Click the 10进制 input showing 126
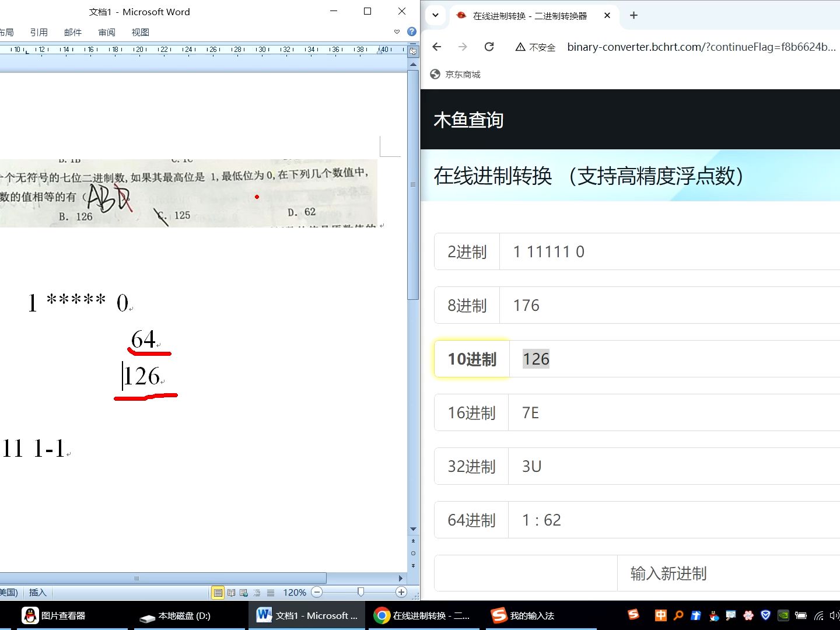 coord(674,359)
